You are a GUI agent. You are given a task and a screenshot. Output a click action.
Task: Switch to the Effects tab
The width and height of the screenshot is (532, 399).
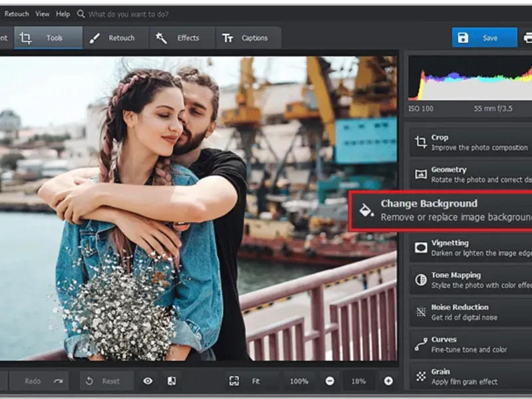point(178,38)
